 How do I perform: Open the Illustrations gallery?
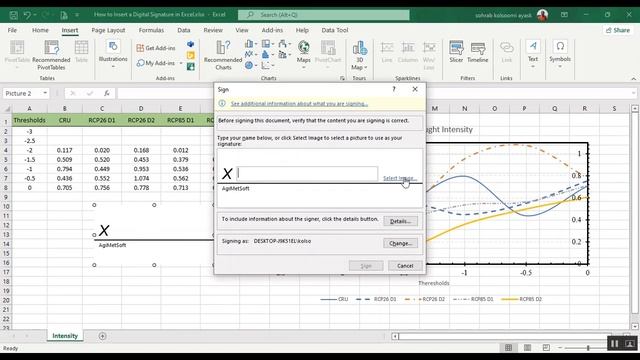(113, 53)
